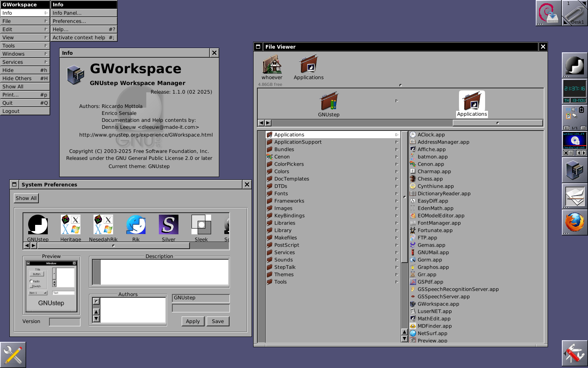Expand the StepTalk folder
588x368 pixels.
pos(332,267)
